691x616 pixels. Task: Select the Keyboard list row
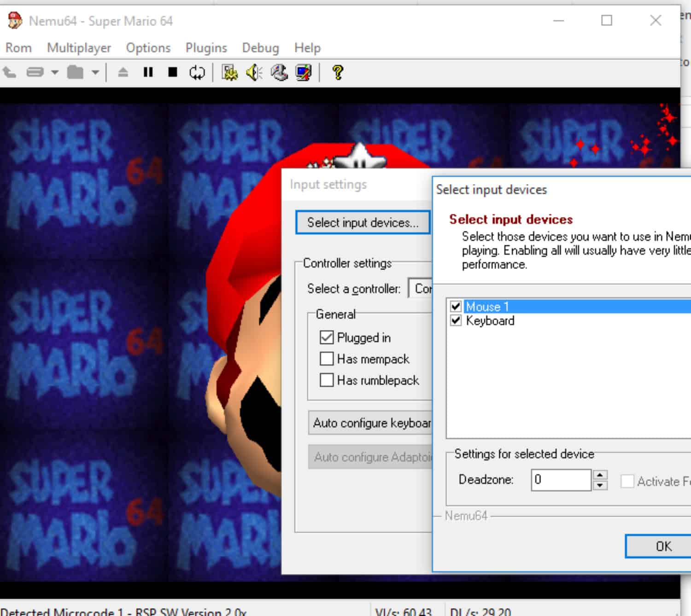490,320
